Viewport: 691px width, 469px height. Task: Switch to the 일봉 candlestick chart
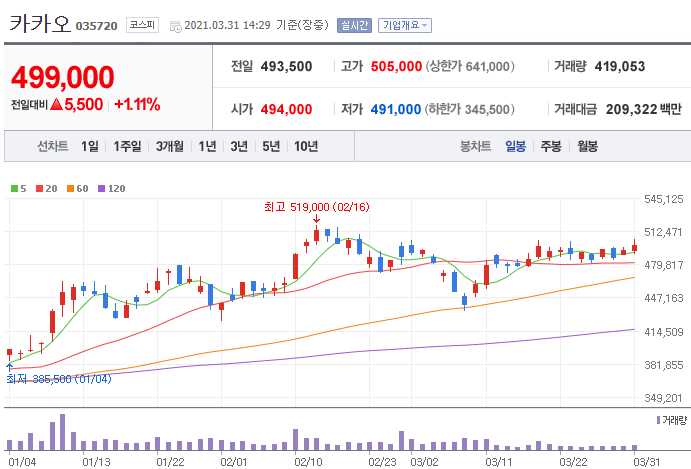tap(516, 146)
